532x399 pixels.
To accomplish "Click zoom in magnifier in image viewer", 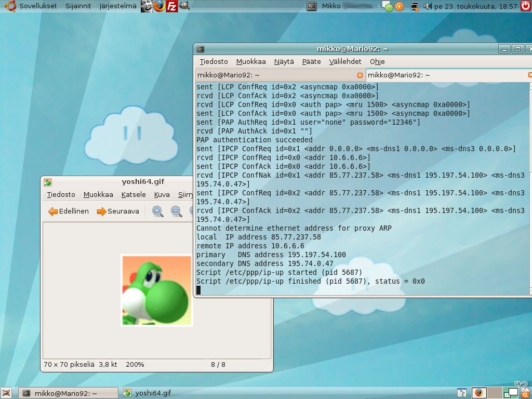I will tap(157, 211).
